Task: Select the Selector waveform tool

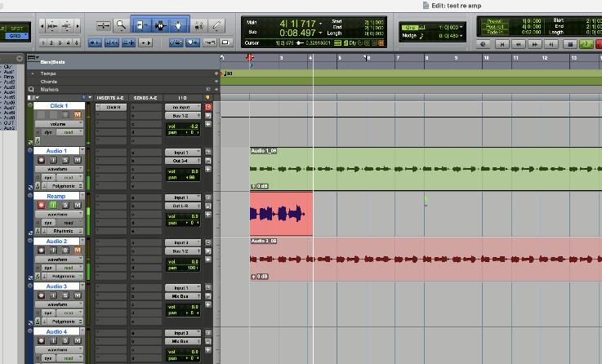Action: click(x=160, y=25)
